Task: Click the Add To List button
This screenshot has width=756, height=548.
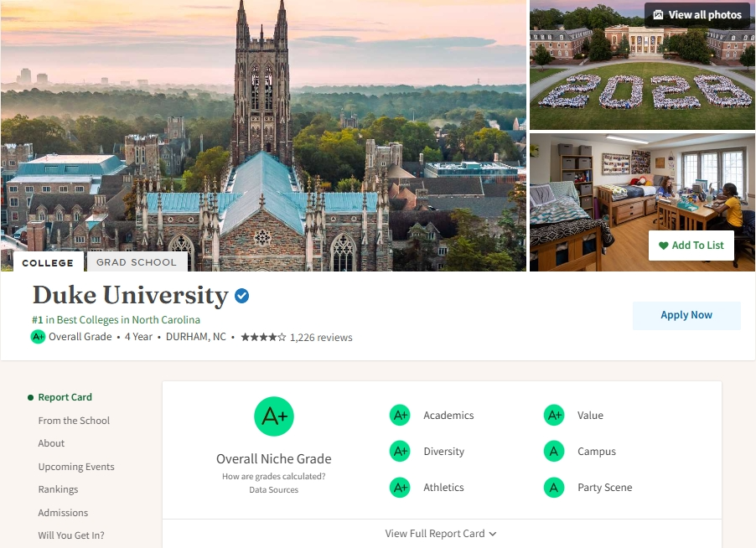Action: [x=691, y=246]
